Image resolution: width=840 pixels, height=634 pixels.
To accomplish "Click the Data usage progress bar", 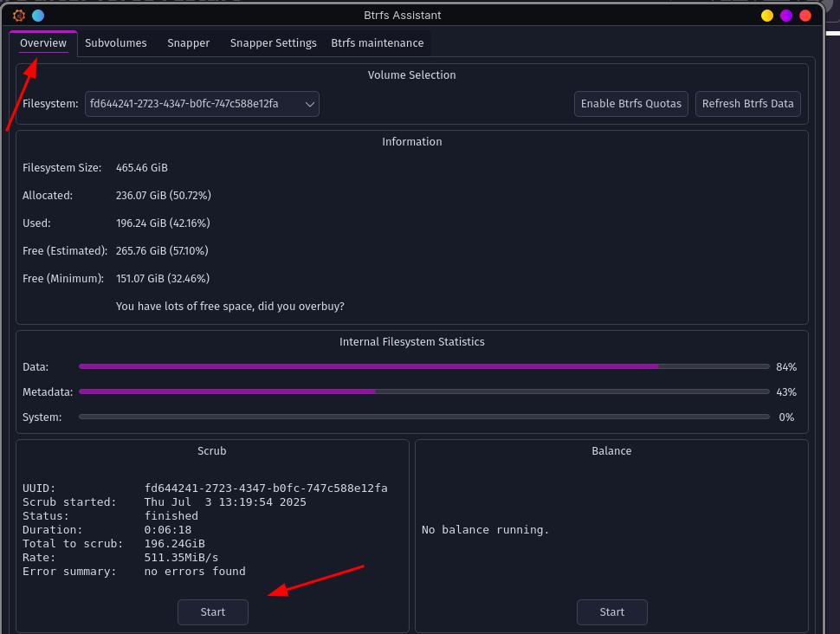I will tap(423, 366).
